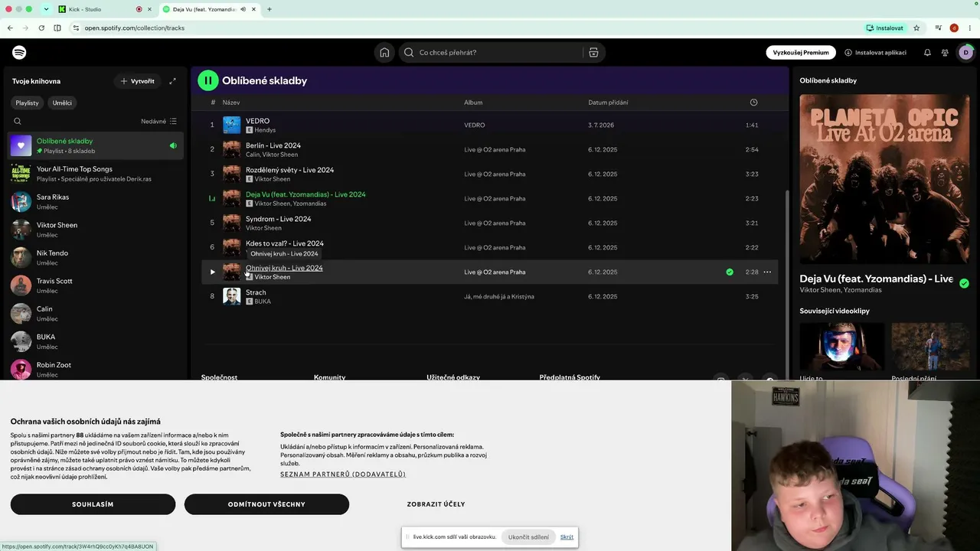
Task: Click Ukončit sdílení to stop screen sharing
Action: (x=528, y=537)
